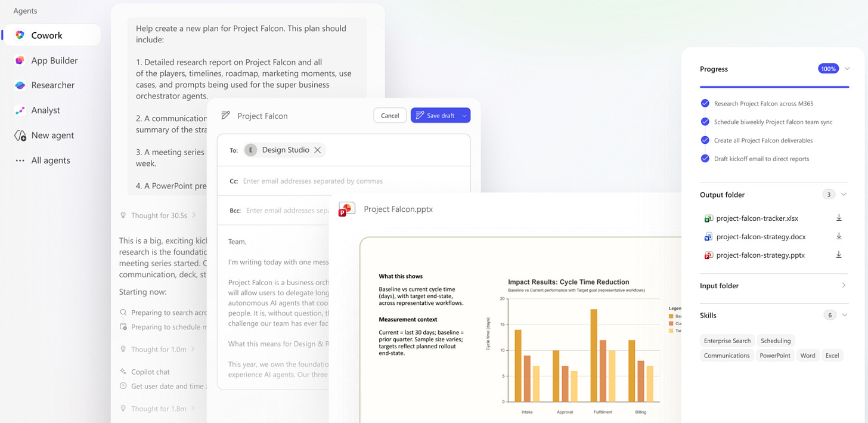Click the calendar icon beside Preparing to schedule
This screenshot has width=868, height=423.
(x=123, y=327)
